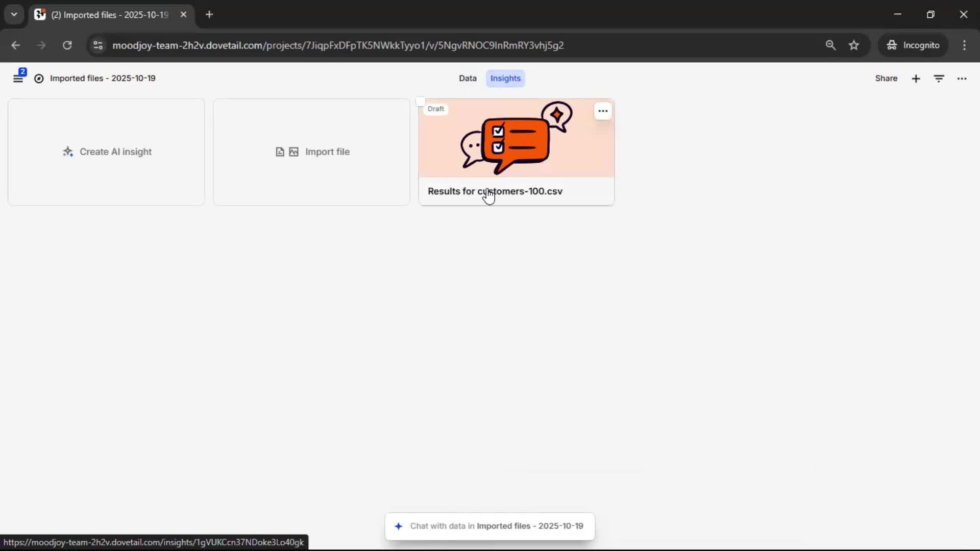
Task: Click the Import file card
Action: pos(311,152)
